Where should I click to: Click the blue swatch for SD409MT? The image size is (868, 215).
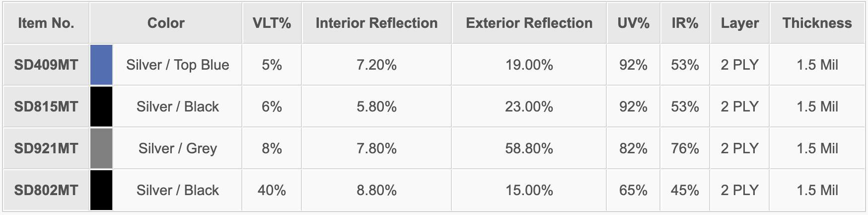(101, 65)
